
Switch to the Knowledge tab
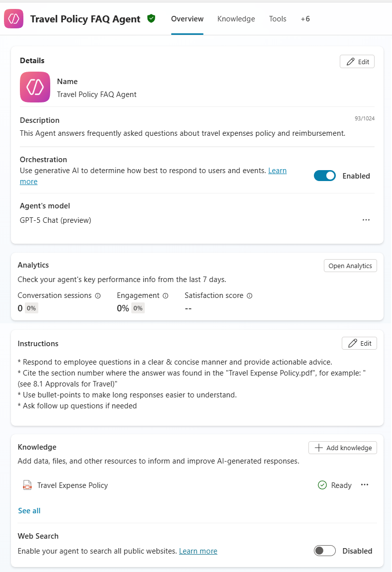click(x=236, y=19)
